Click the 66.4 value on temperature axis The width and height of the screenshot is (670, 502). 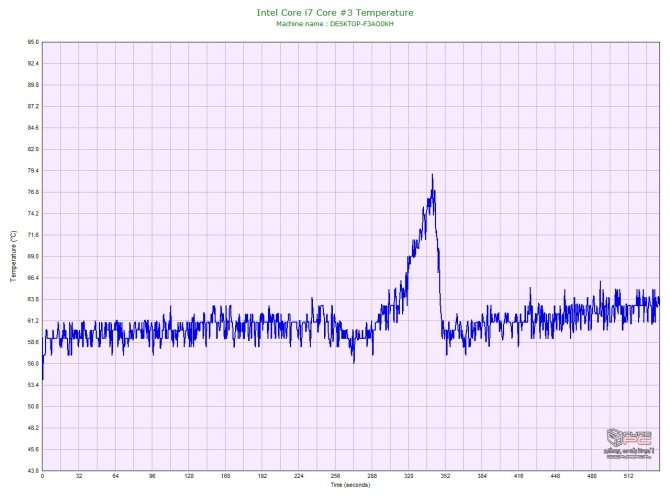pyautogui.click(x=33, y=278)
